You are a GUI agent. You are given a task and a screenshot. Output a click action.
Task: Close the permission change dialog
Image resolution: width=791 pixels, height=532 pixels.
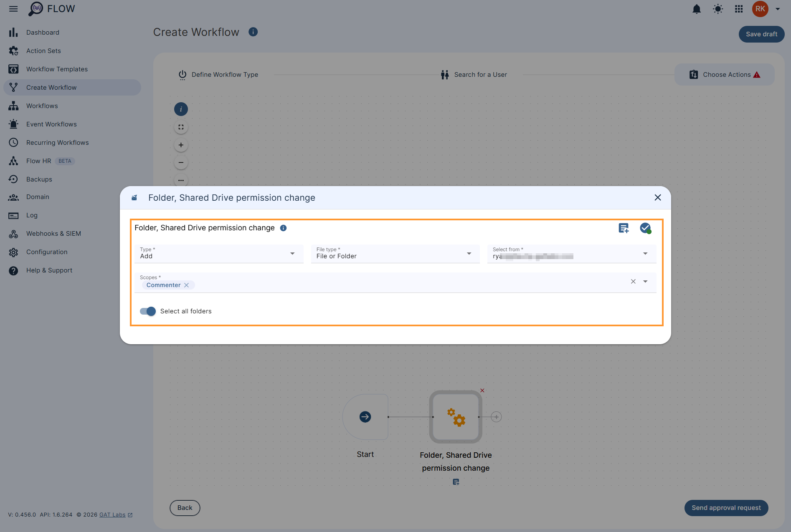658,197
